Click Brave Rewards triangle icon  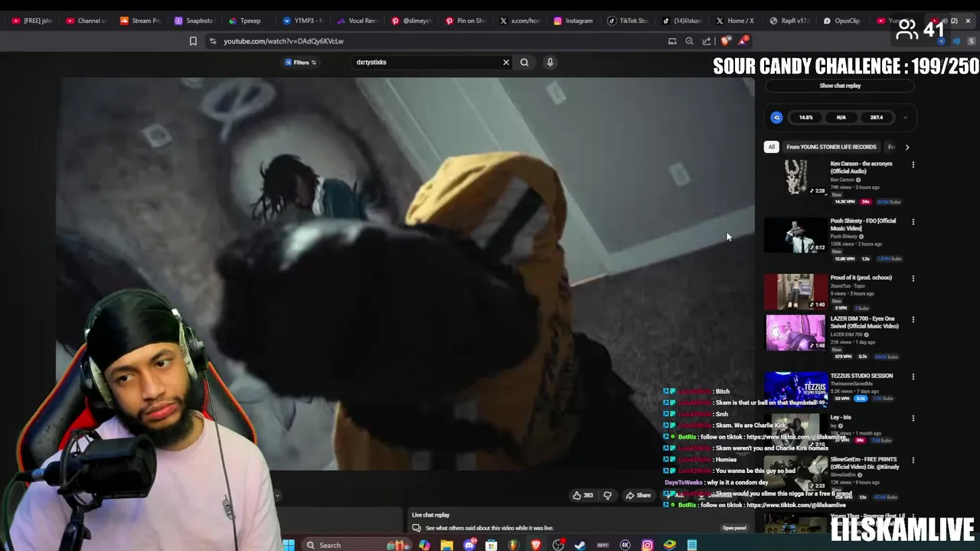(x=743, y=41)
